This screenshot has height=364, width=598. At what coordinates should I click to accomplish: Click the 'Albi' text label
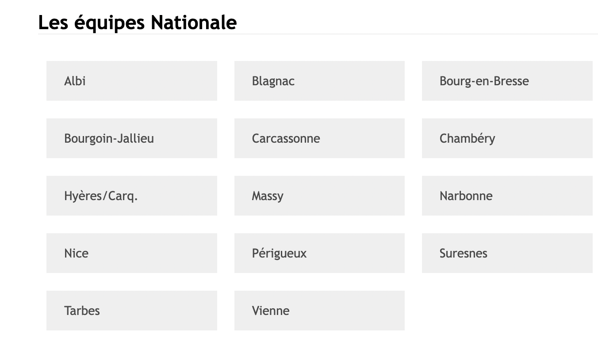pyautogui.click(x=75, y=81)
